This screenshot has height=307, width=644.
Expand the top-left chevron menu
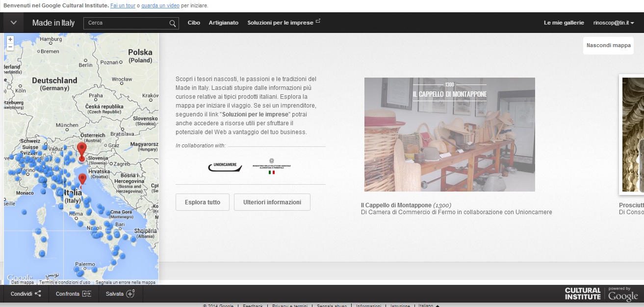click(x=14, y=23)
